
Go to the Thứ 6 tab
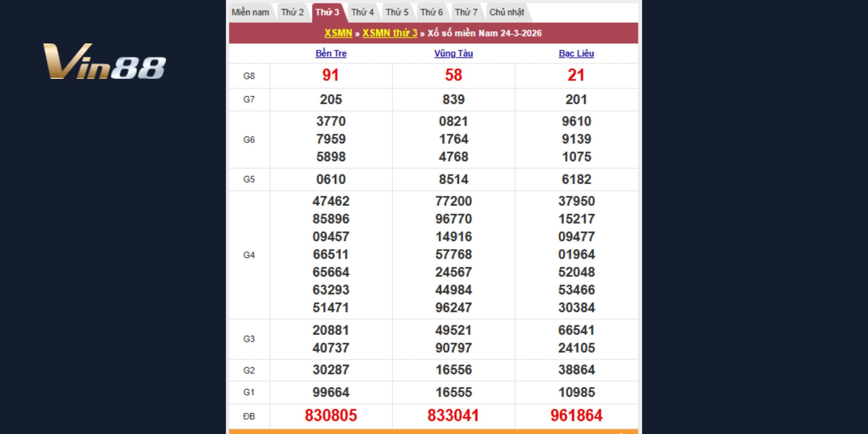tap(432, 12)
